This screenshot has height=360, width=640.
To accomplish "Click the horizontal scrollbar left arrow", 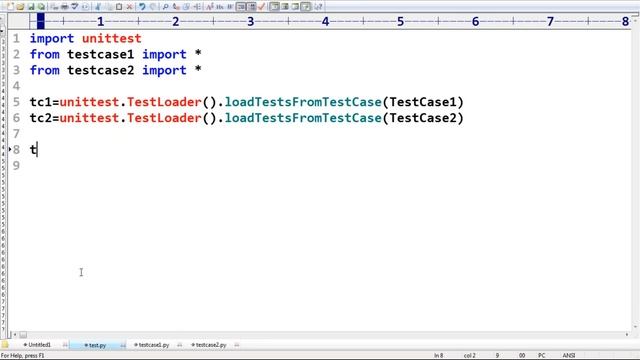I will tap(15, 335).
